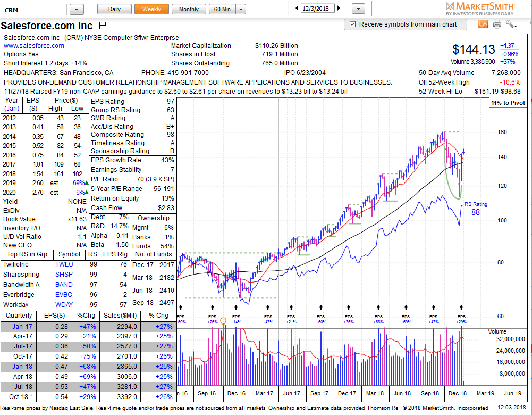The image size is (532, 415).
Task: Open the BAND symbol link
Action: coord(64,285)
